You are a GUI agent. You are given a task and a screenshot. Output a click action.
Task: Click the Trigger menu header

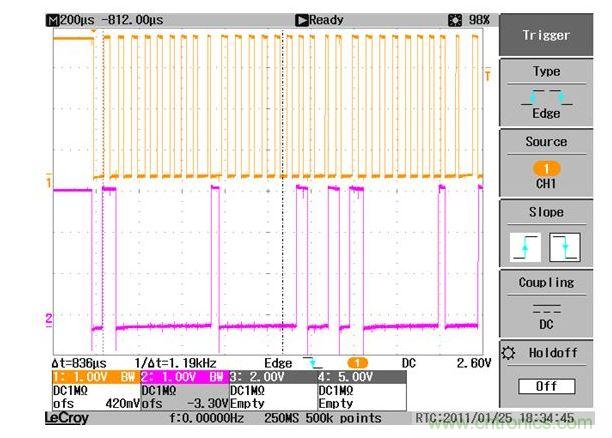click(546, 35)
